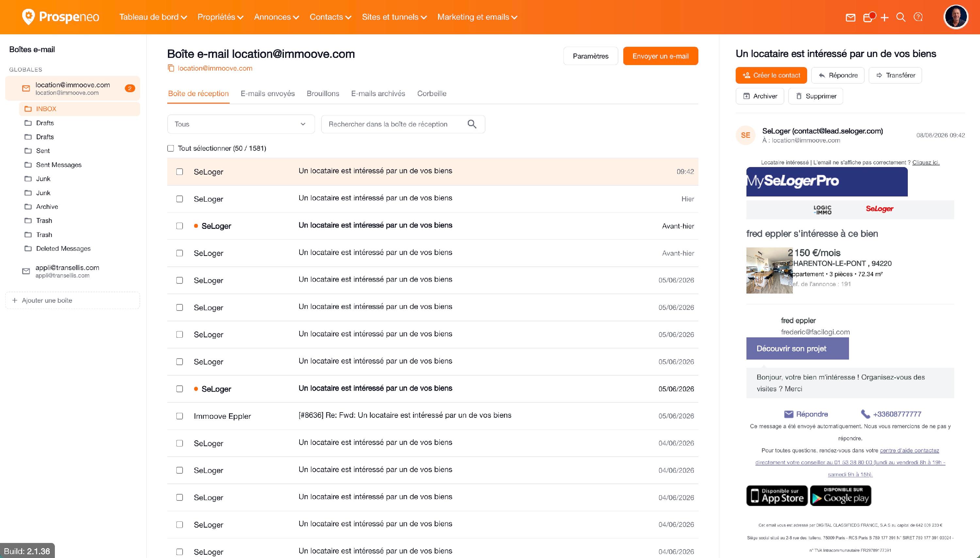The height and width of the screenshot is (558, 980).
Task: Click the envelope icon of the location@immoove.com mailbox
Action: click(x=26, y=89)
